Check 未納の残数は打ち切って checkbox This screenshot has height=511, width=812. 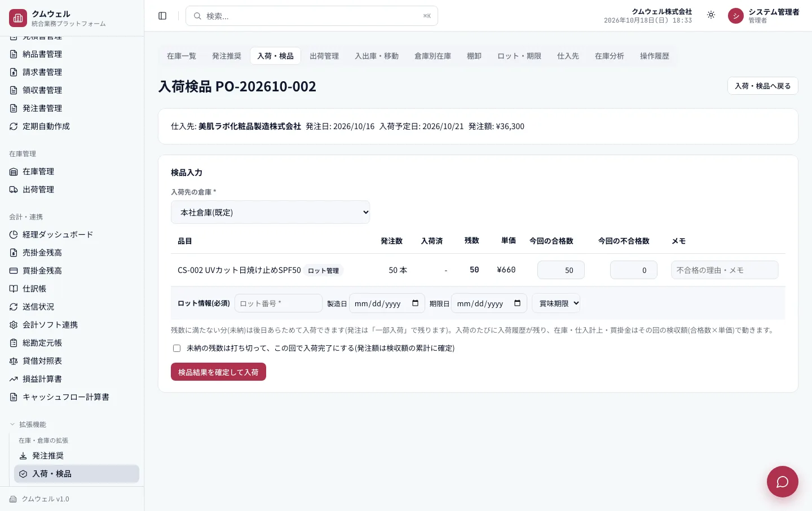click(x=176, y=348)
